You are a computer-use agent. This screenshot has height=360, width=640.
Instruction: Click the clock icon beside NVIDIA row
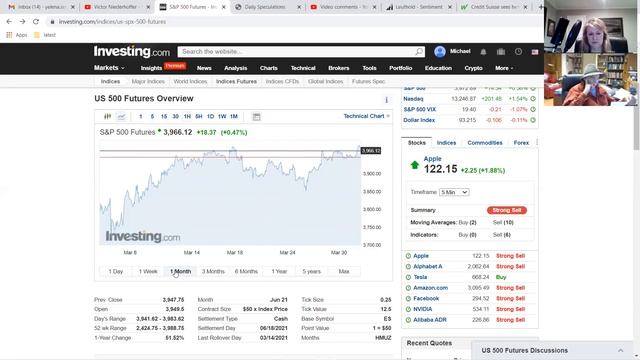coord(408,309)
